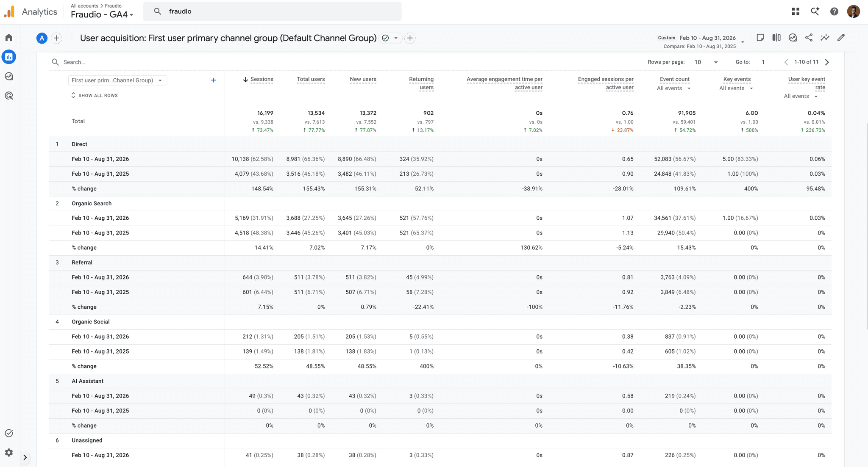Open the Key events All events dropdown

[x=736, y=88]
